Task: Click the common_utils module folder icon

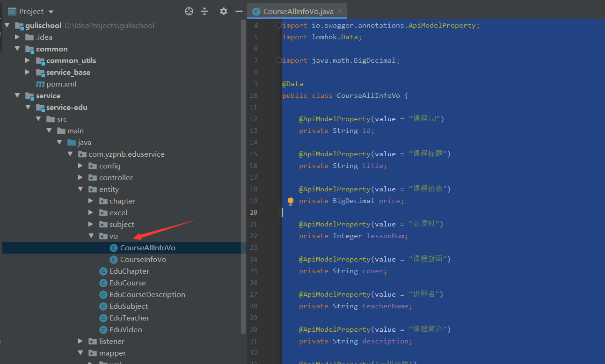Action: pyautogui.click(x=40, y=60)
